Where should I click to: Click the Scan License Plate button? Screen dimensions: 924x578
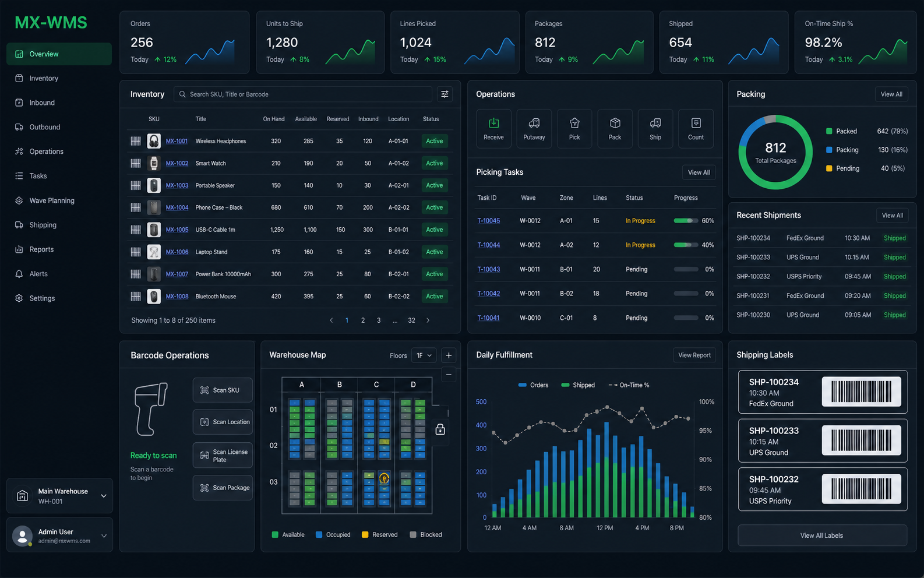pyautogui.click(x=223, y=456)
